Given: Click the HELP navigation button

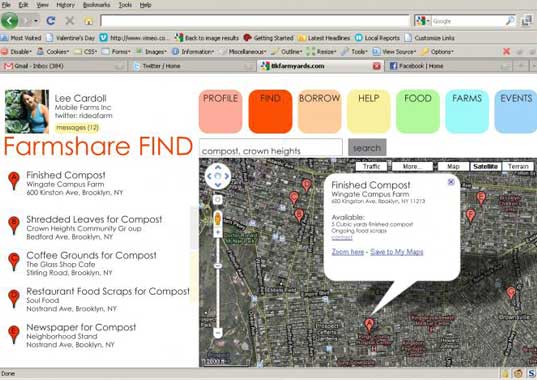Looking at the screenshot, I should point(369,111).
